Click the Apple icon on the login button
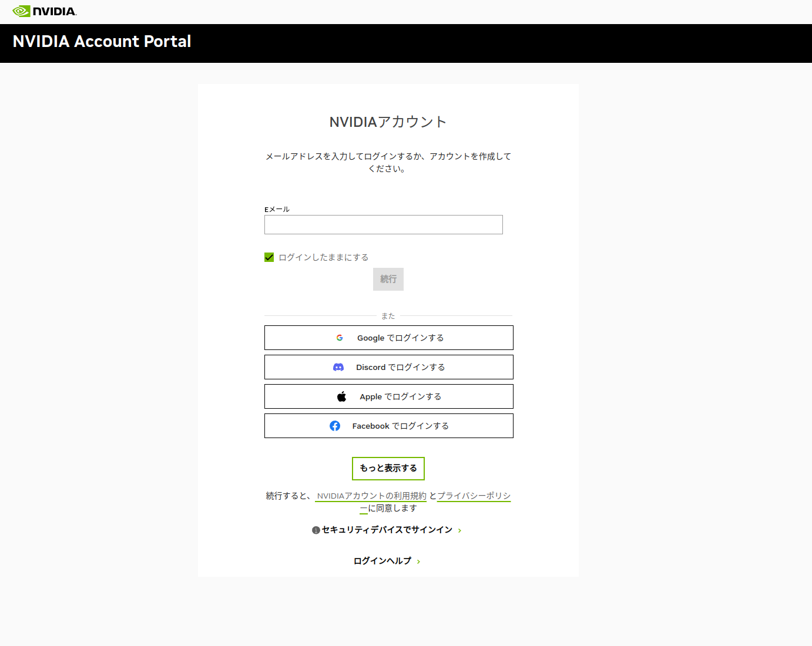The image size is (812, 646). 343,396
